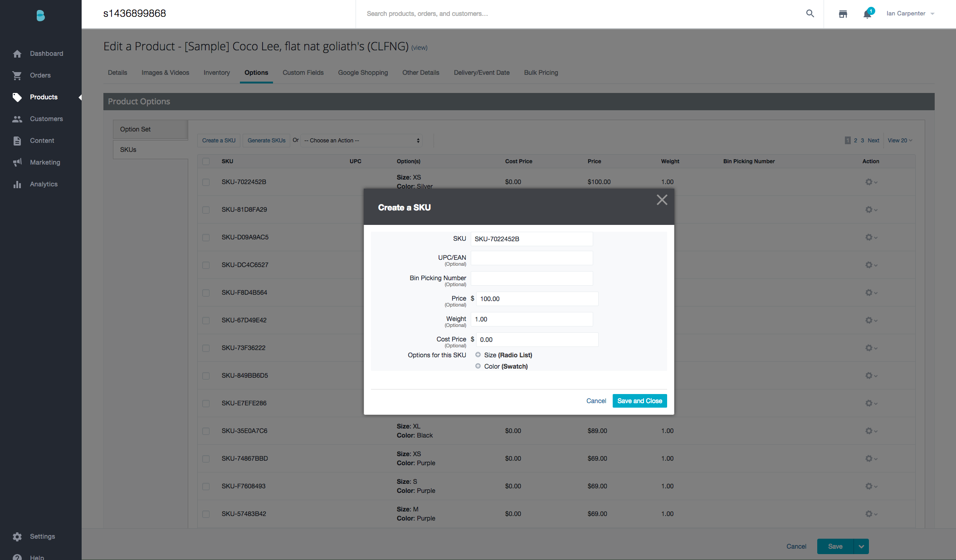Open action gear for SKU-74867BBD
The width and height of the screenshot is (956, 560).
pyautogui.click(x=871, y=458)
